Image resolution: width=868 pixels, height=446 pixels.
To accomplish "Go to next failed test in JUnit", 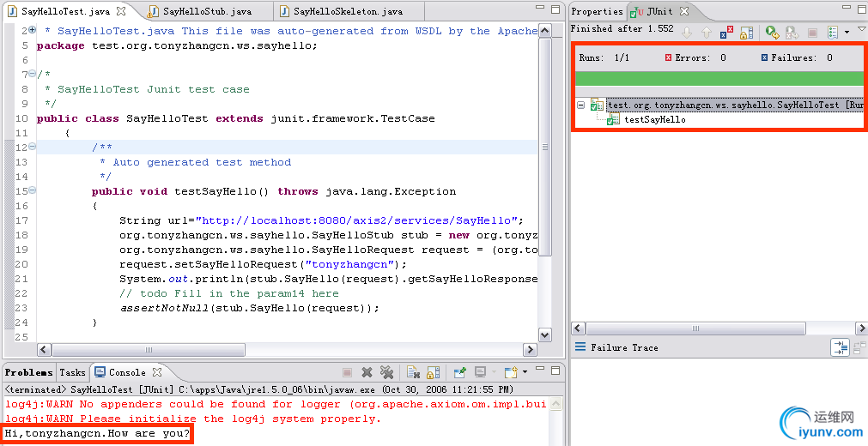I will 687,33.
